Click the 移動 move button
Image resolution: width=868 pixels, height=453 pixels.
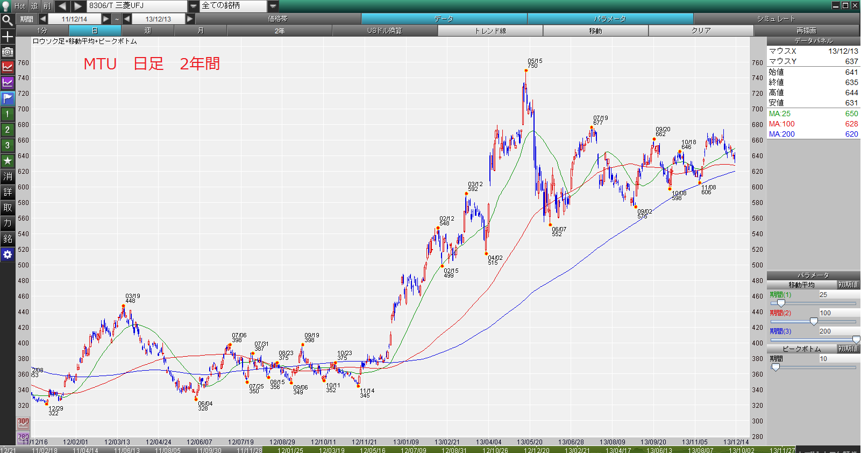(x=596, y=31)
